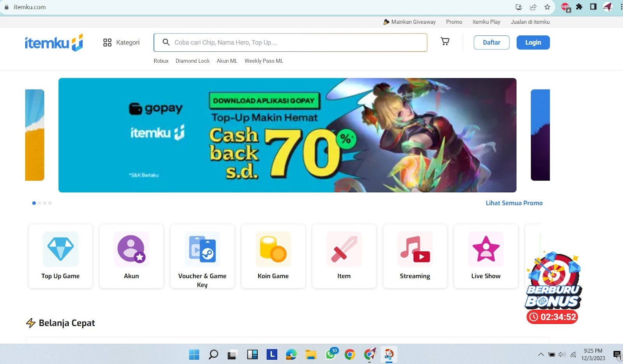Focus the product search field

290,42
